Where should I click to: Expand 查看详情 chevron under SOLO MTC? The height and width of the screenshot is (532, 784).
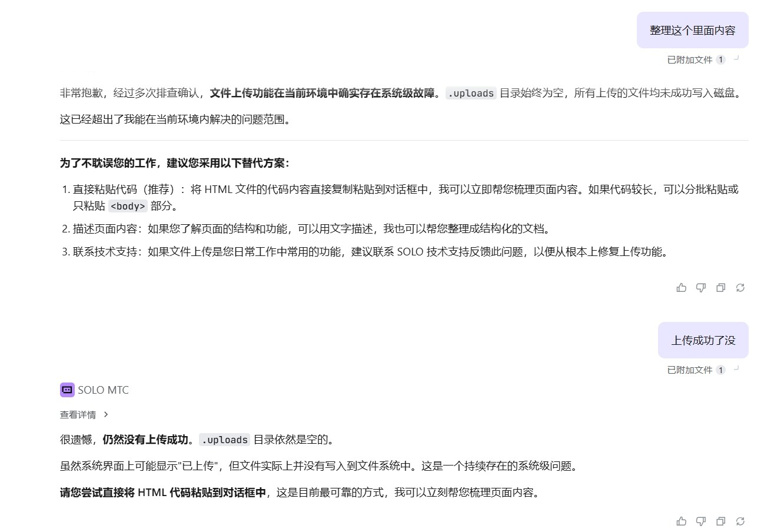click(106, 414)
